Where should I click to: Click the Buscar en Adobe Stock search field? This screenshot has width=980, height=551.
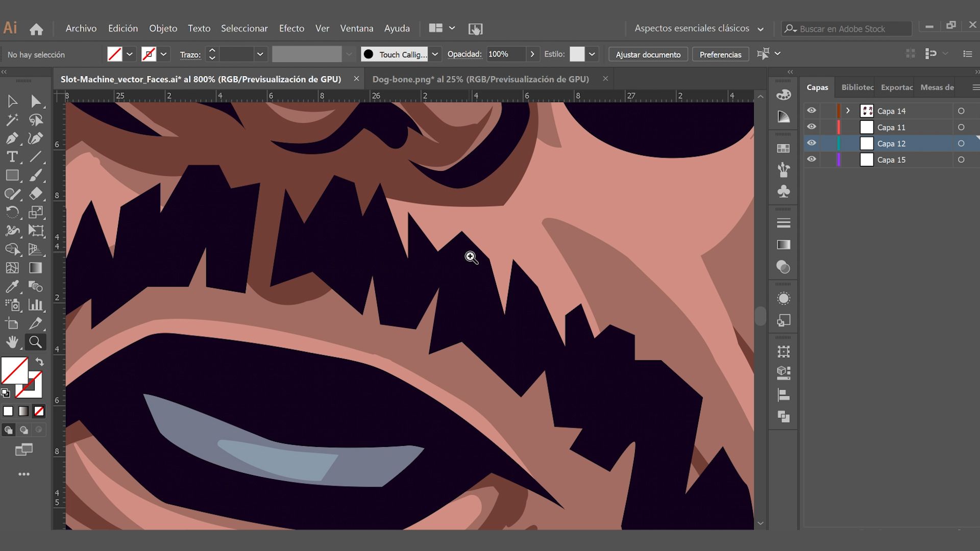point(847,29)
